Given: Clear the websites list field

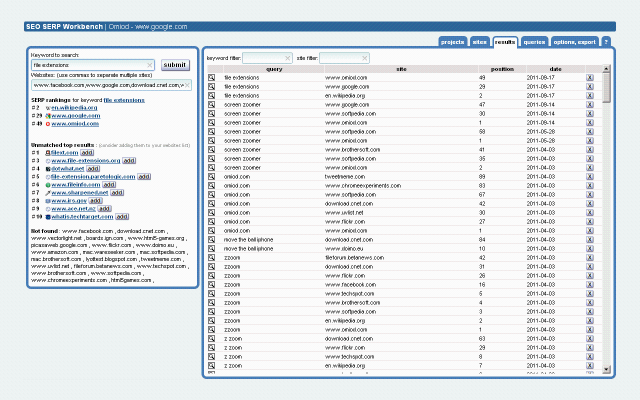Looking at the screenshot, I should coord(187,85).
